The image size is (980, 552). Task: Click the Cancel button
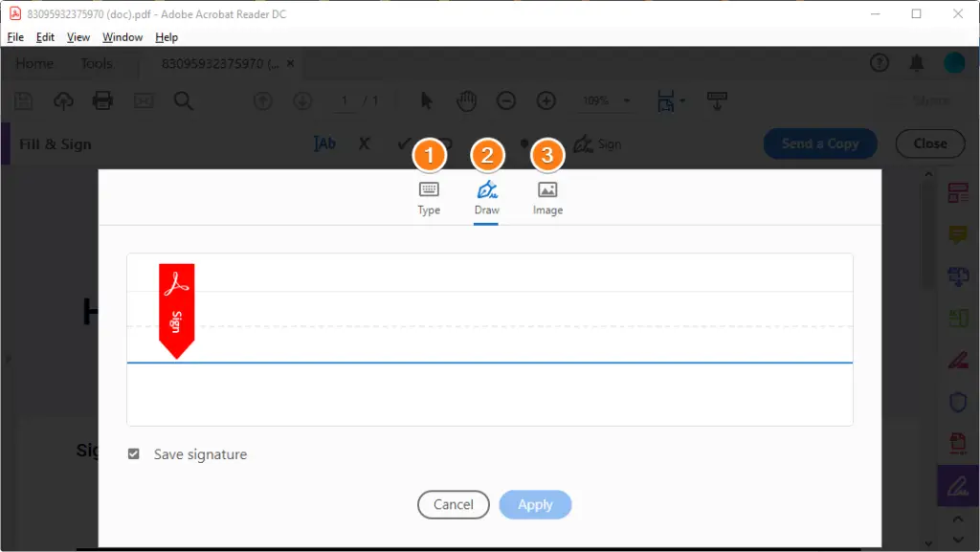453,504
